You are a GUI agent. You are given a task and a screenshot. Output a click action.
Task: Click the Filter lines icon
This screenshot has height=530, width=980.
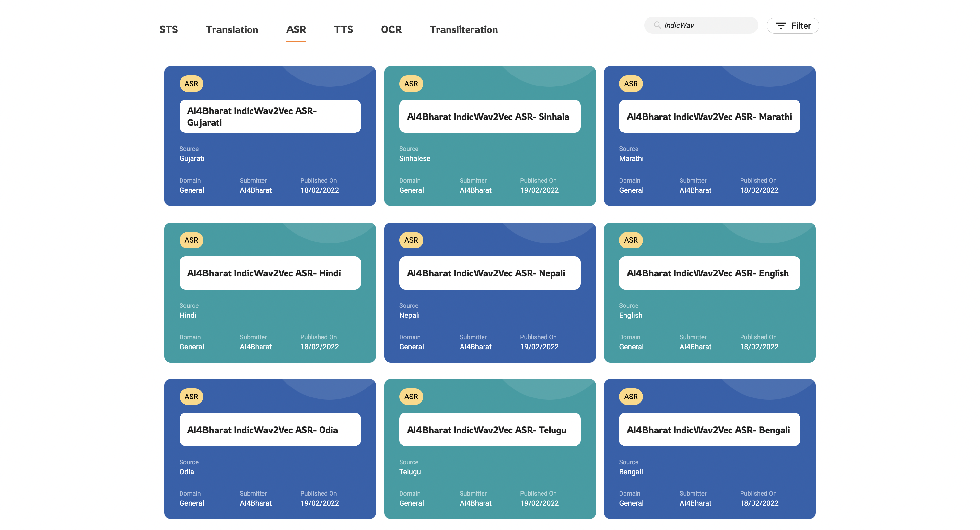click(x=781, y=26)
